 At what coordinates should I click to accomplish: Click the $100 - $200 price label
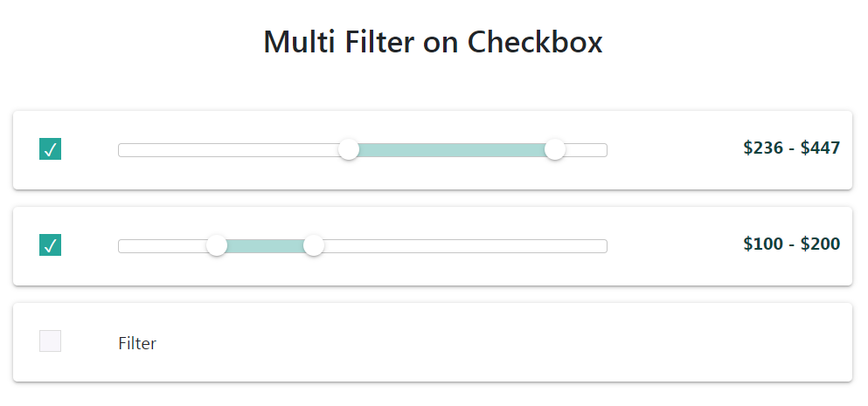792,244
